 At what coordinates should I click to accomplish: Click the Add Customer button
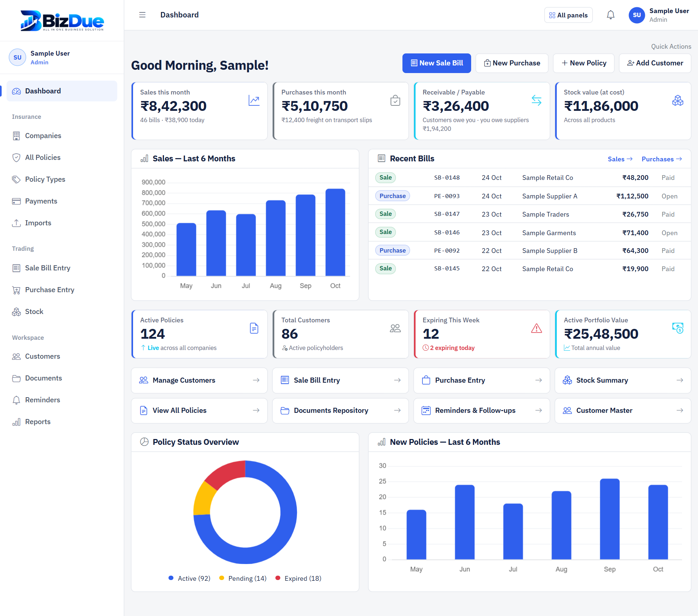(655, 63)
